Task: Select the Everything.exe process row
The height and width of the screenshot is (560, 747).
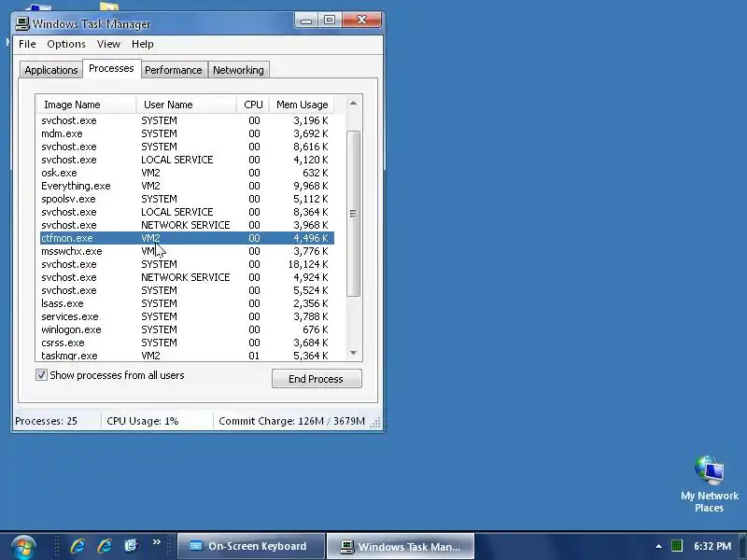Action: tap(186, 186)
